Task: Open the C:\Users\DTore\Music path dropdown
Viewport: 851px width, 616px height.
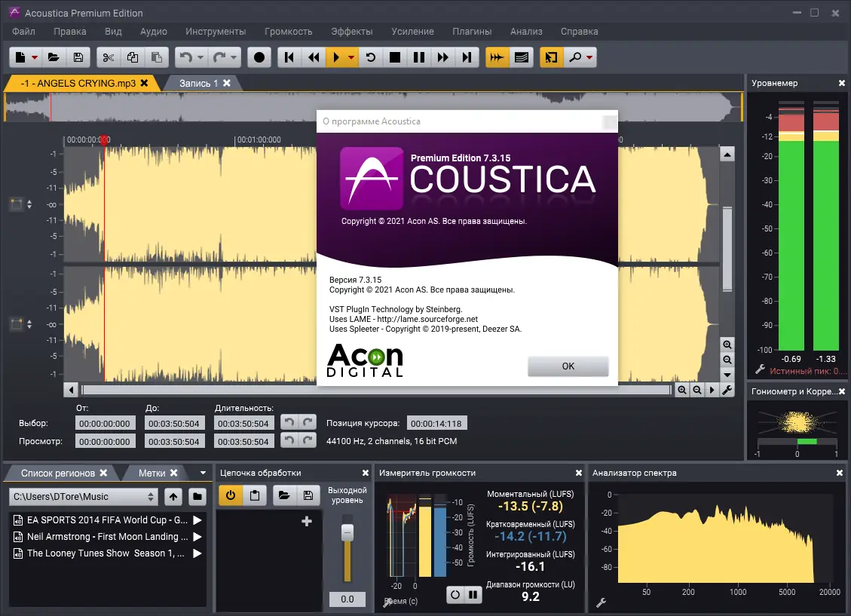Action: pos(150,497)
